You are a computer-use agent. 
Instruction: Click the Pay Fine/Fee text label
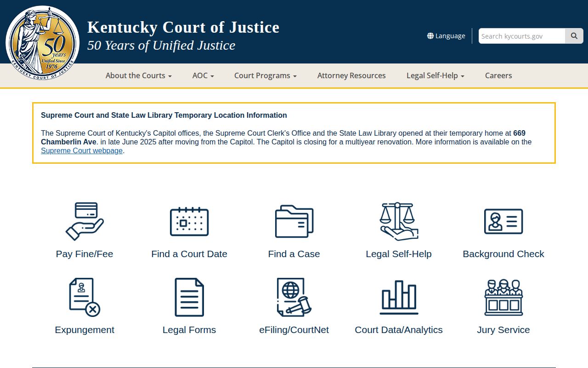(x=85, y=254)
